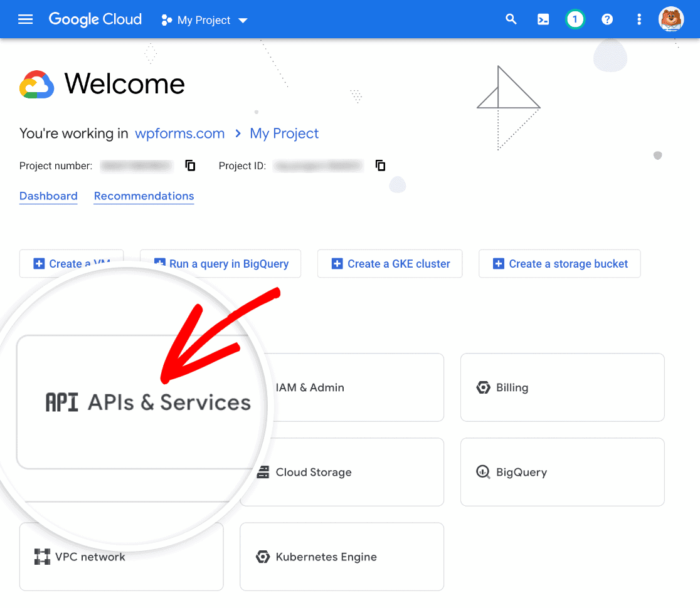
Task: Open the wpforms.com organization link
Action: point(179,134)
